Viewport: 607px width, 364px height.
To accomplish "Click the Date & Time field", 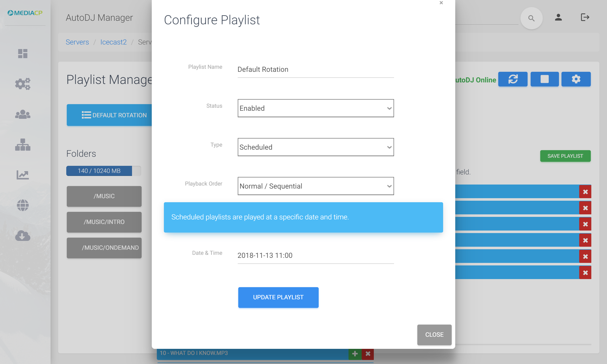I will click(x=316, y=256).
